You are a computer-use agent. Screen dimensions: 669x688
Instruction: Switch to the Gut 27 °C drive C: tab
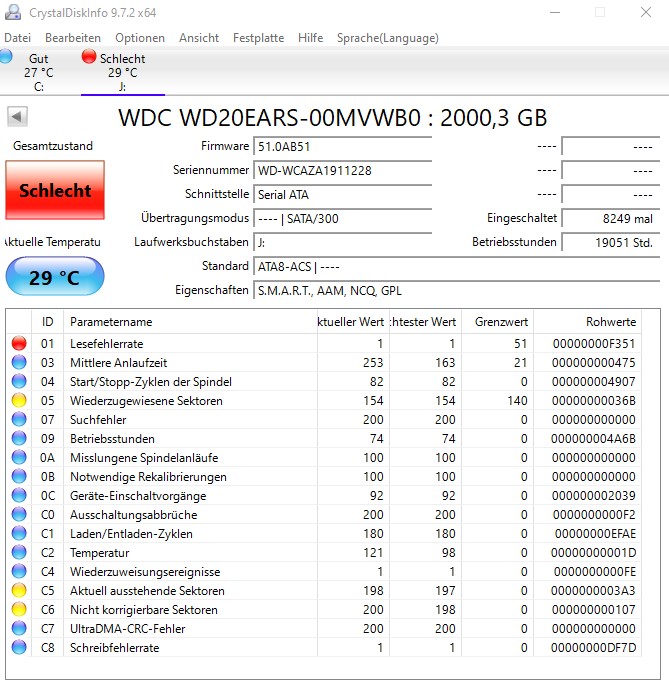click(x=39, y=72)
